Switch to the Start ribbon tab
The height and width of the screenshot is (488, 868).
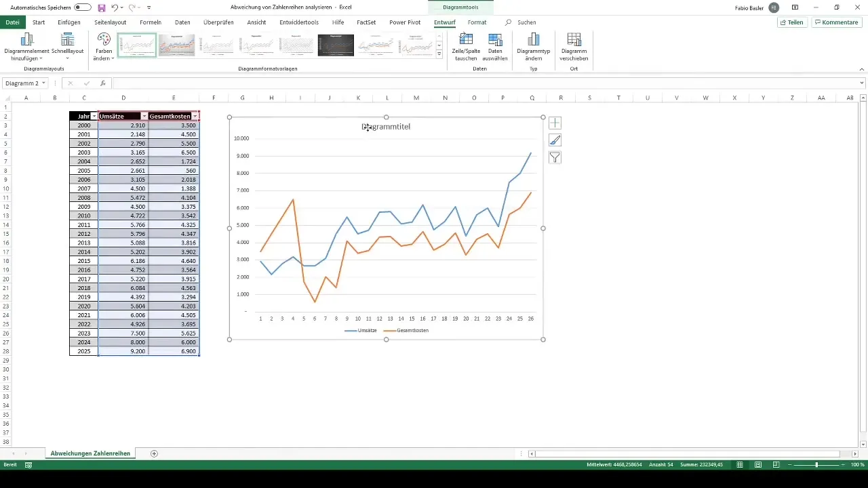pos(39,22)
